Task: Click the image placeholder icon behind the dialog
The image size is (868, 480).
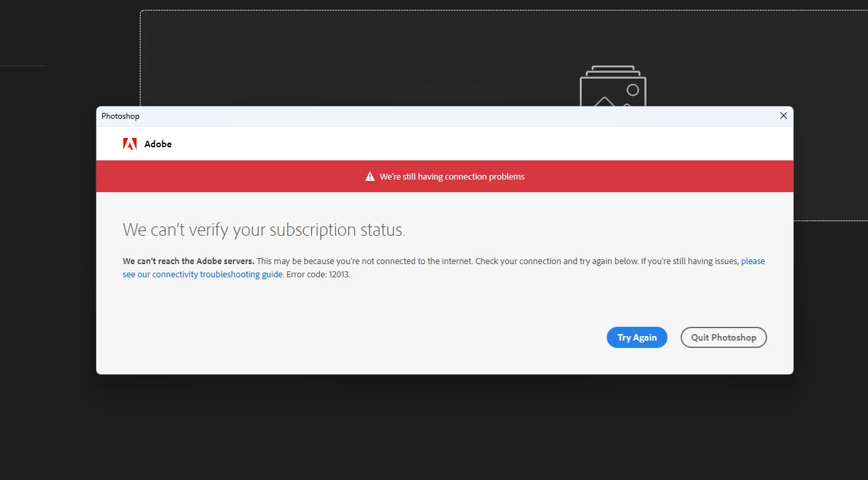Action: tap(613, 86)
